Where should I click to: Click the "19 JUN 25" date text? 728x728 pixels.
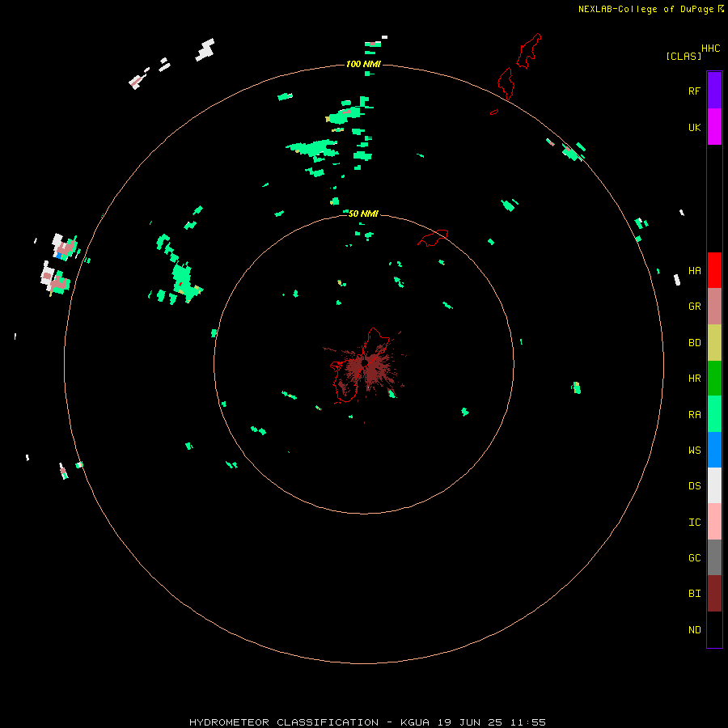pyautogui.click(x=470, y=722)
